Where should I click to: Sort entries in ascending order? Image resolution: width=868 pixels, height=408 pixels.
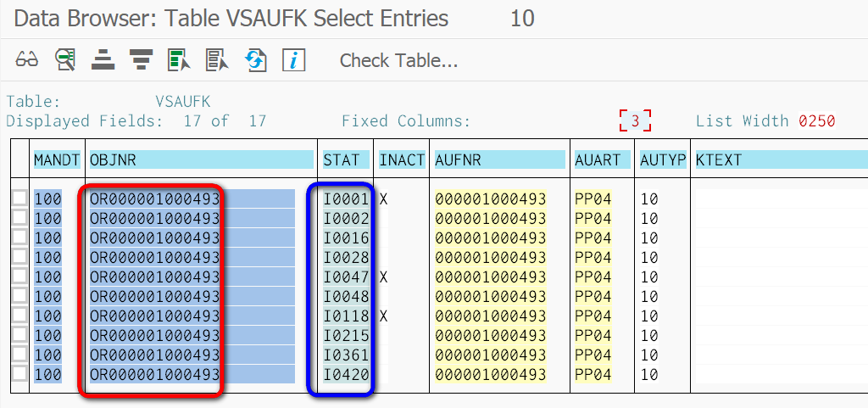coord(103,59)
